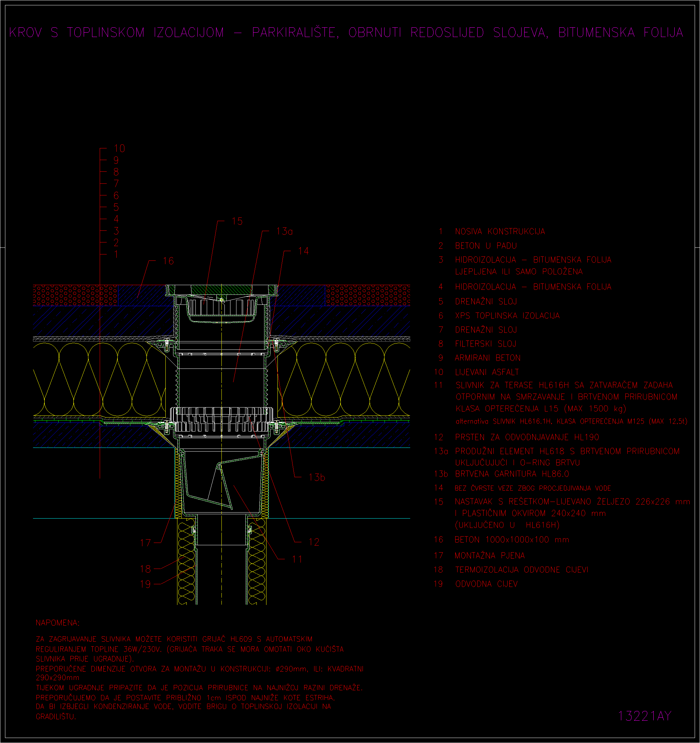Click note 'PREPORUČENE DIMENZIJE OTVORA ZA MONTAŽU'
The image size is (700, 743).
coord(199,669)
